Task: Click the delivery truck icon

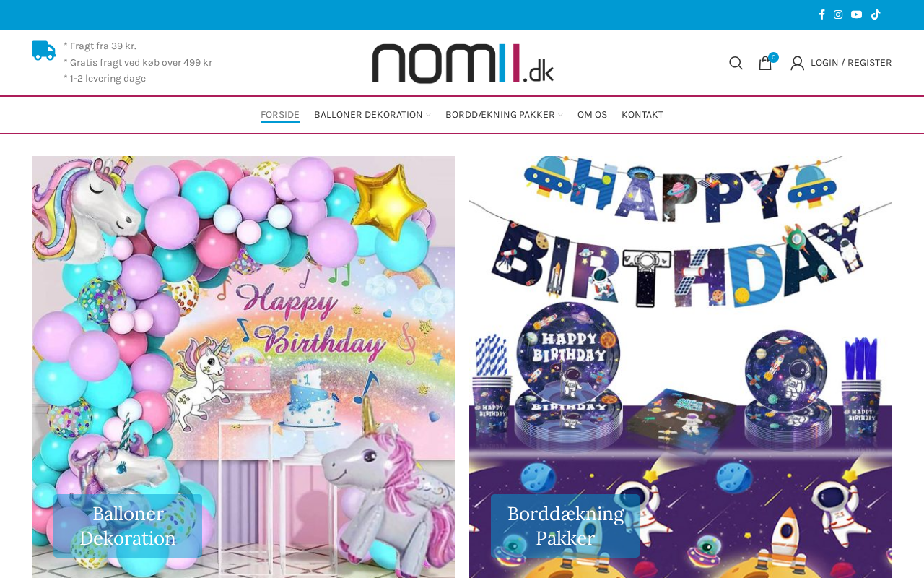Action: pos(44,51)
